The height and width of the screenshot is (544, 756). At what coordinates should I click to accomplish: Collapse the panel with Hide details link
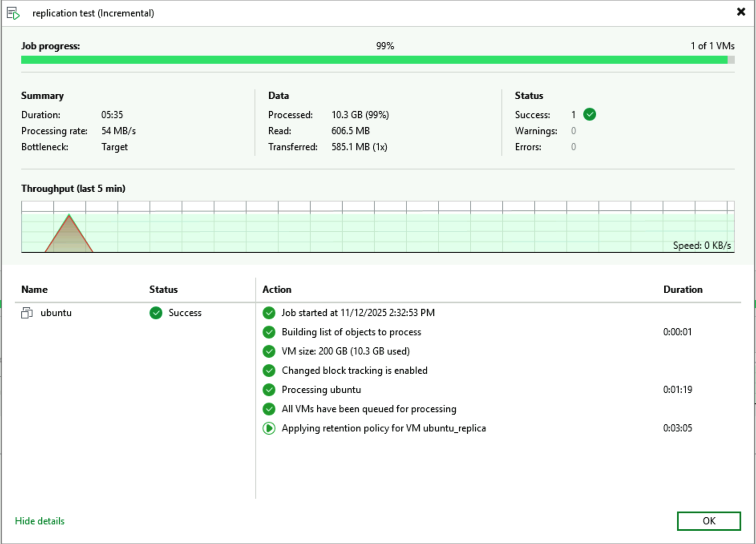(40, 521)
